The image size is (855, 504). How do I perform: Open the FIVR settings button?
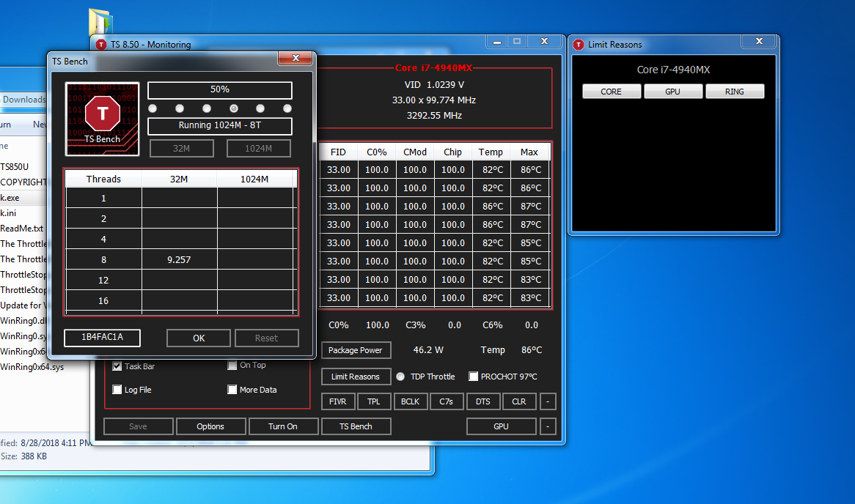click(337, 401)
